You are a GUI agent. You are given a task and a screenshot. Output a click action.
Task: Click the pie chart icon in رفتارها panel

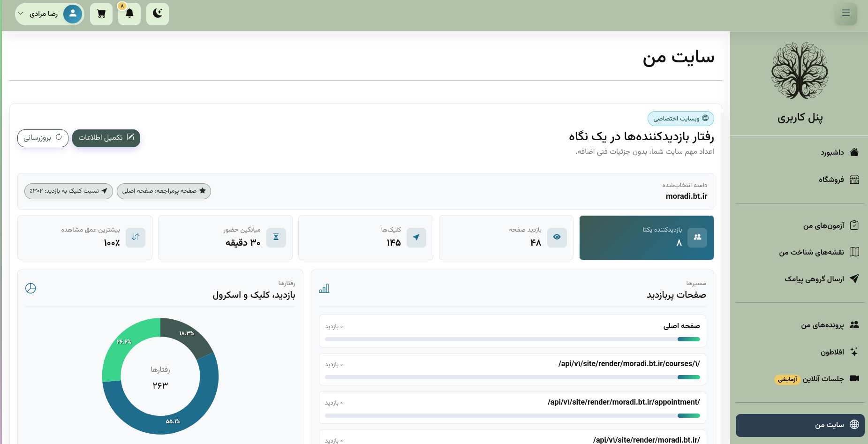pos(30,288)
